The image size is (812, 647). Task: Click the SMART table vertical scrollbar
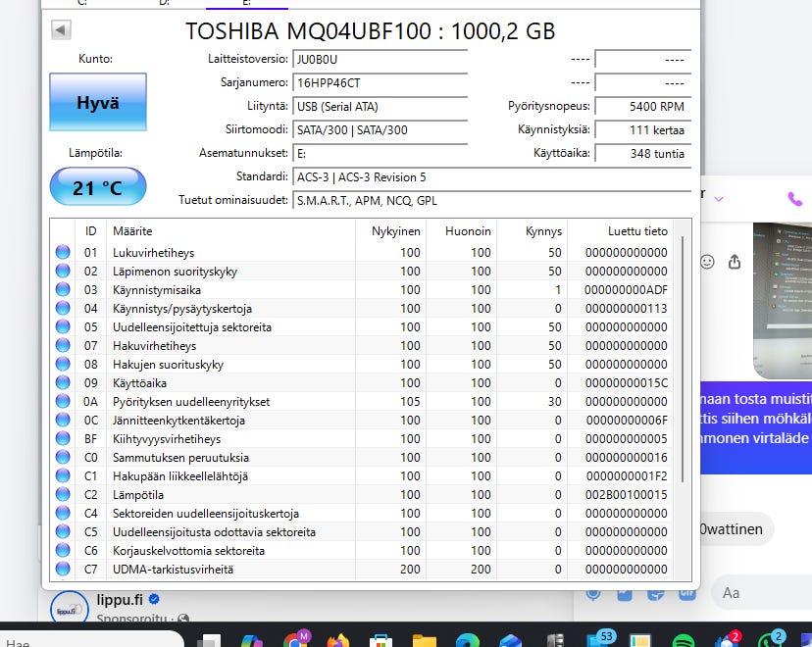pos(683,359)
